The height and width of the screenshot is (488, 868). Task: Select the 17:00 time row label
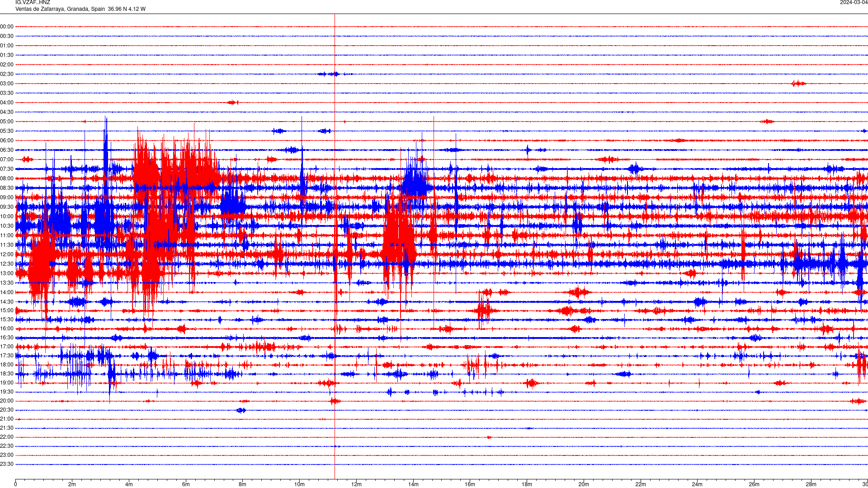(7, 347)
